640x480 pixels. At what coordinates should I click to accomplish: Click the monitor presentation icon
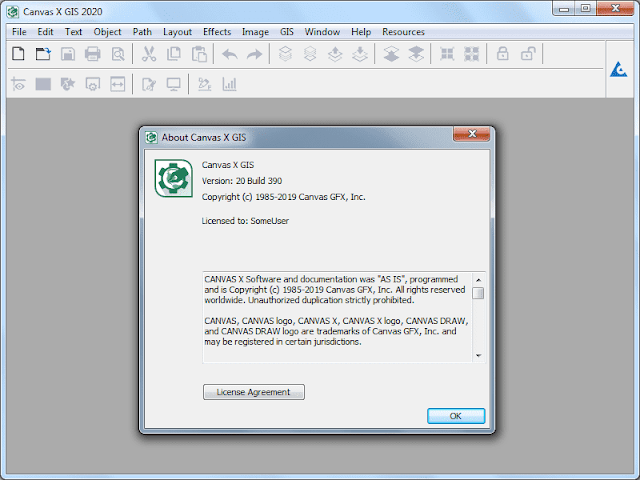tap(173, 84)
